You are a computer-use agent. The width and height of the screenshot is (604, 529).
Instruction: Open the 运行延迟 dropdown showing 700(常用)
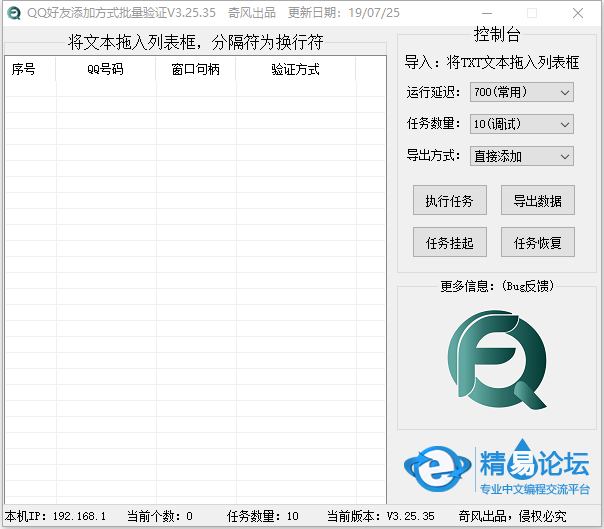coord(522,92)
